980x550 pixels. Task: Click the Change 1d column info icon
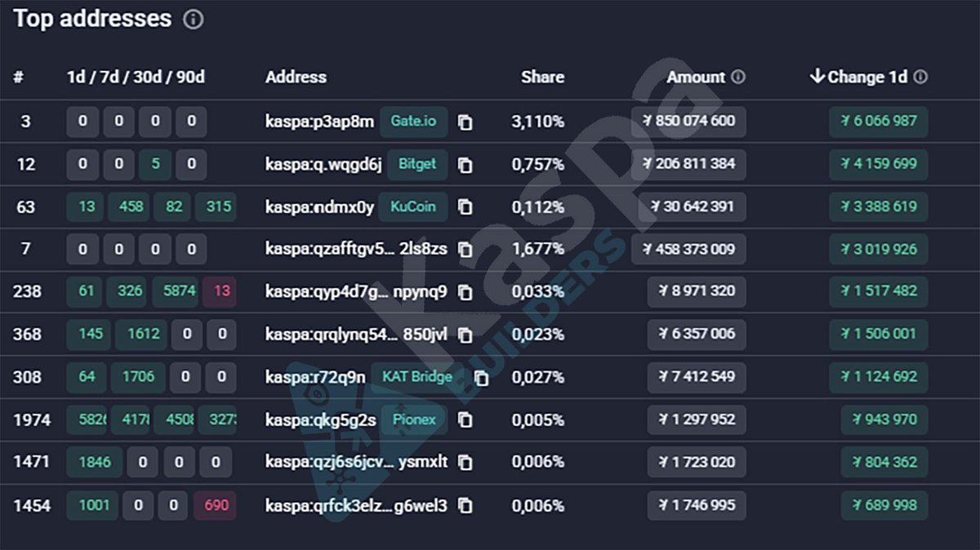coord(920,77)
